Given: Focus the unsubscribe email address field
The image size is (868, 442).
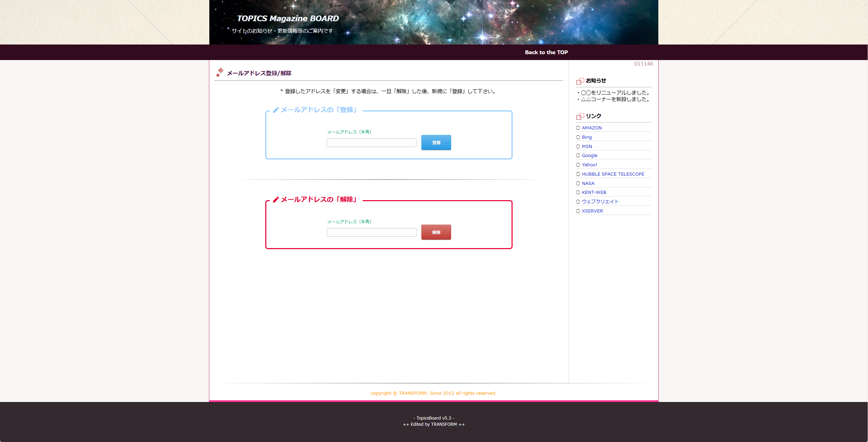Looking at the screenshot, I should pyautogui.click(x=371, y=233).
